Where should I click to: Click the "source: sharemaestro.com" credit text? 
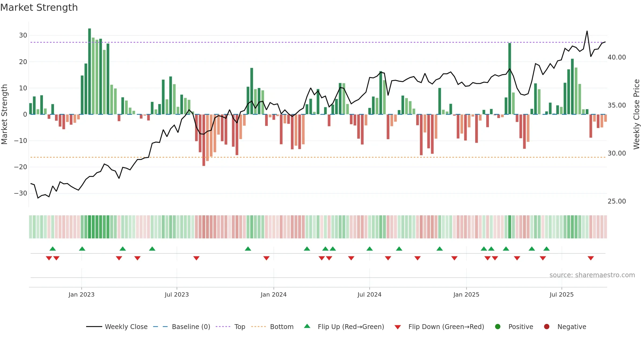coord(592,275)
